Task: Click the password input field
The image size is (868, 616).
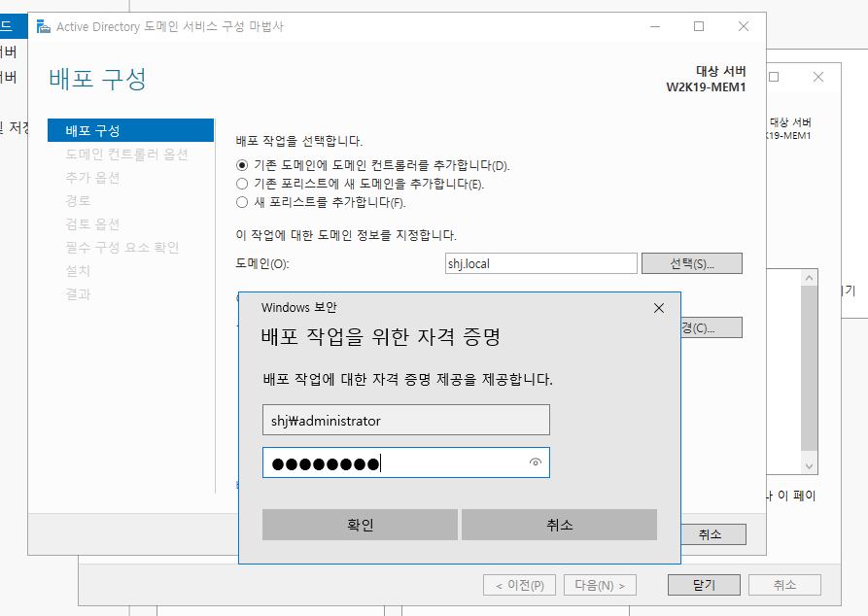Action: click(405, 462)
